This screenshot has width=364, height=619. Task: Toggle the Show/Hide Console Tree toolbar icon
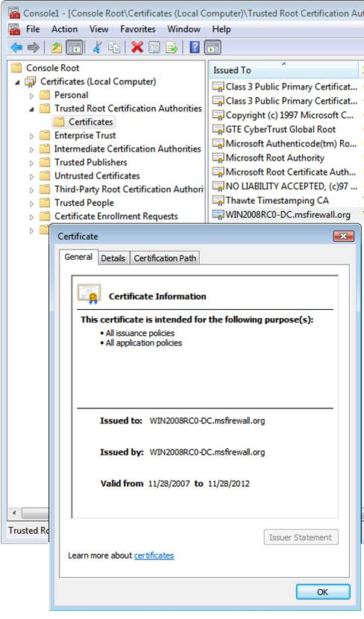coord(74,48)
